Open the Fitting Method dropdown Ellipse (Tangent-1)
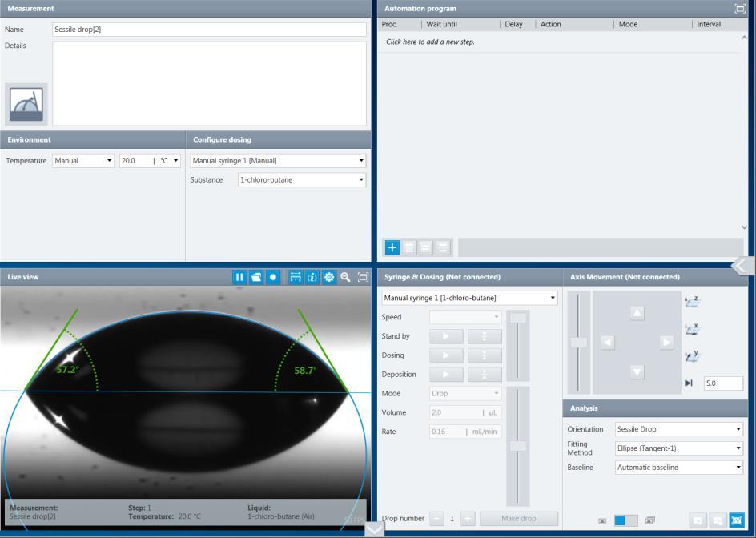Image resolution: width=756 pixels, height=538 pixels. [679, 448]
